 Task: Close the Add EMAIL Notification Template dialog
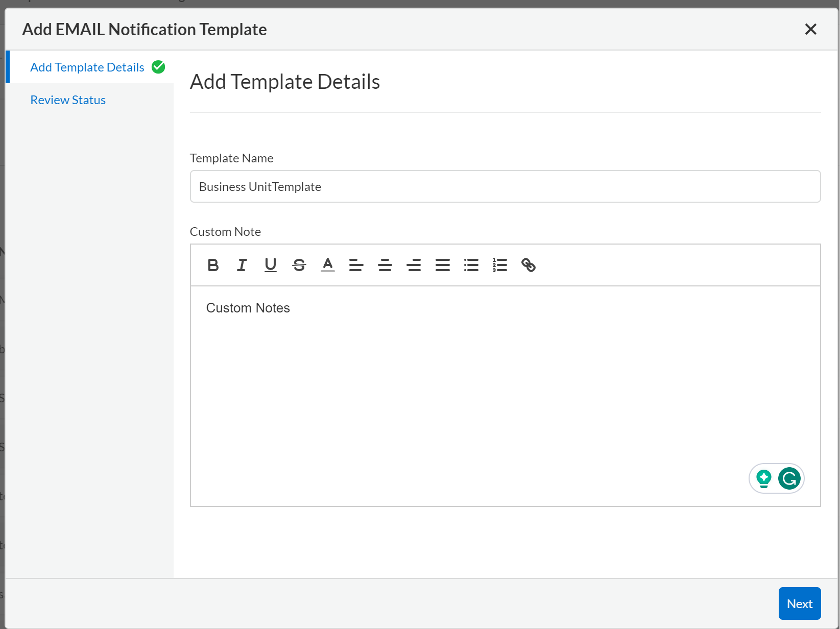coord(810,29)
